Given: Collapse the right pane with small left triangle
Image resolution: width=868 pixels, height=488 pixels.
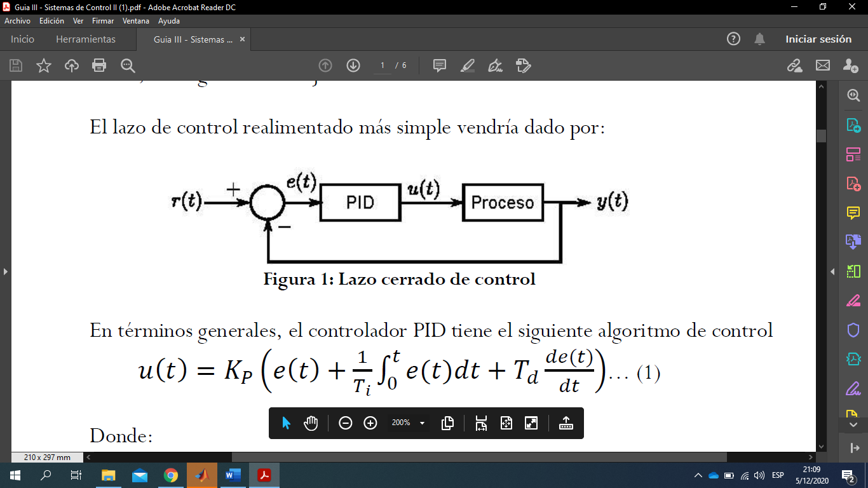Looking at the screenshot, I should 832,272.
